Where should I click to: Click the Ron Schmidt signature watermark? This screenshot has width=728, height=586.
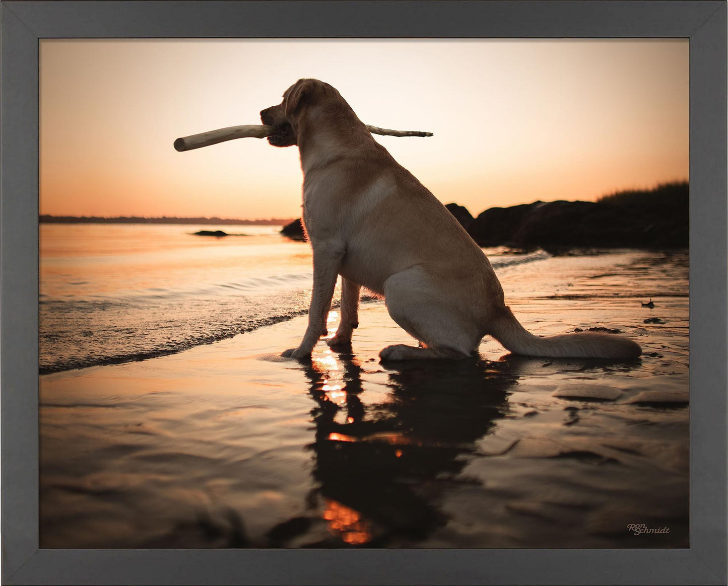coord(649,529)
